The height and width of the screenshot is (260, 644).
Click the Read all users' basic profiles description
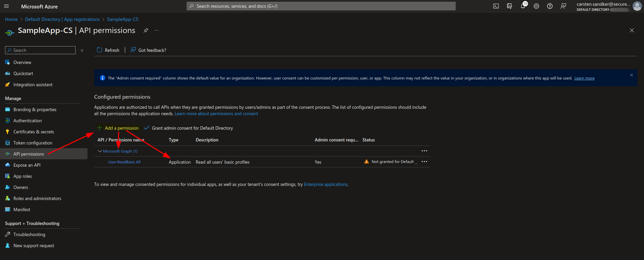tap(223, 162)
